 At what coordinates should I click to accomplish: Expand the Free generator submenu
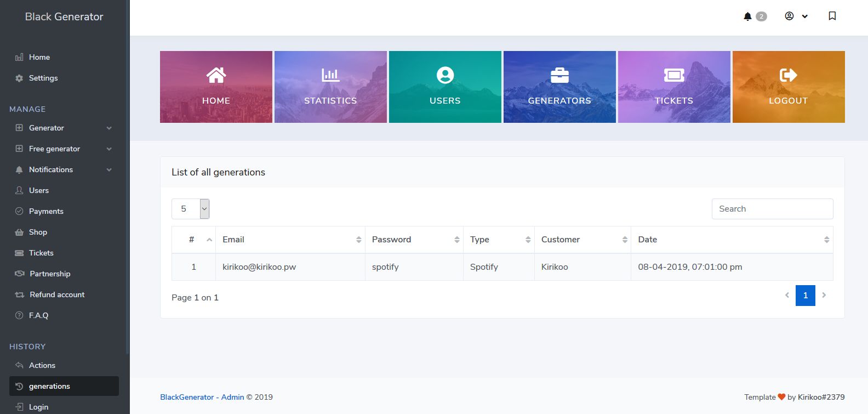[x=64, y=149]
